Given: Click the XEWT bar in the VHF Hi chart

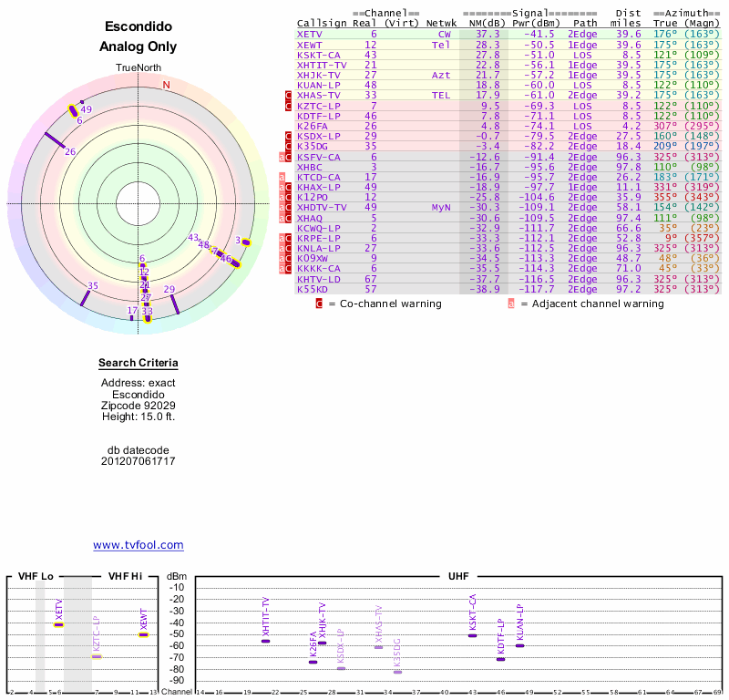Looking at the screenshot, I should point(144,635).
